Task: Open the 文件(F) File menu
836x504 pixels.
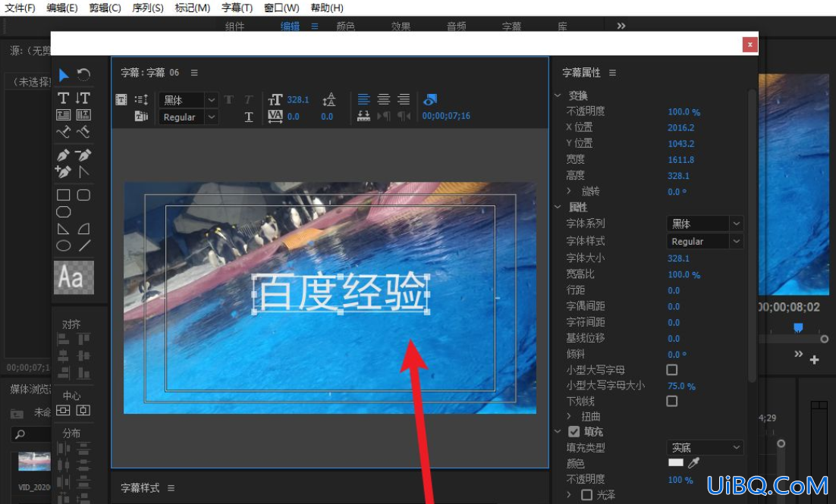Action: coord(20,8)
